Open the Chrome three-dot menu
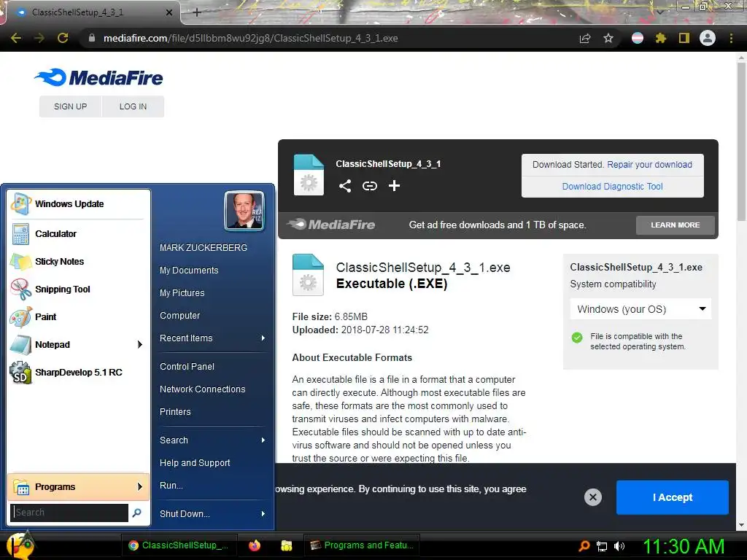This screenshot has height=560, width=747. (731, 38)
